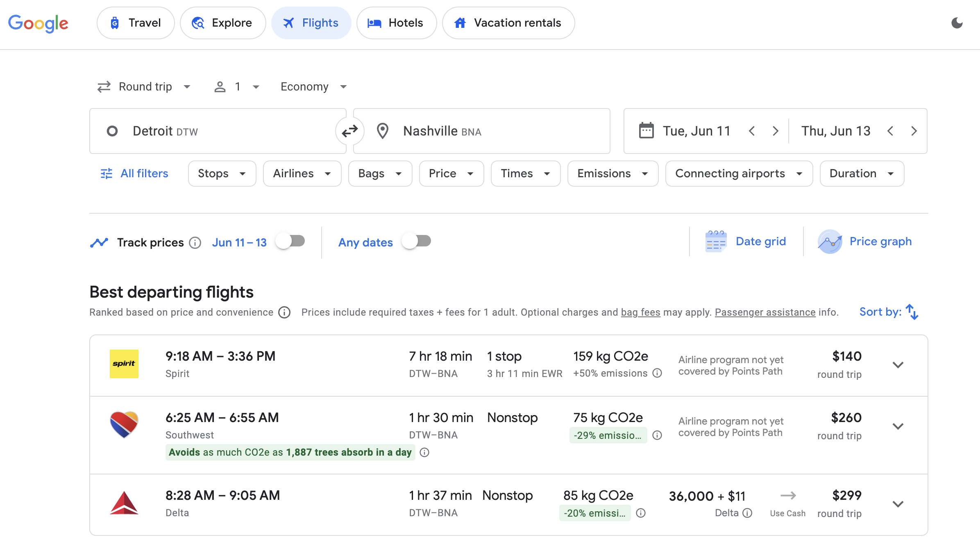Click the Sort by label
This screenshot has height=551, width=980.
880,312
